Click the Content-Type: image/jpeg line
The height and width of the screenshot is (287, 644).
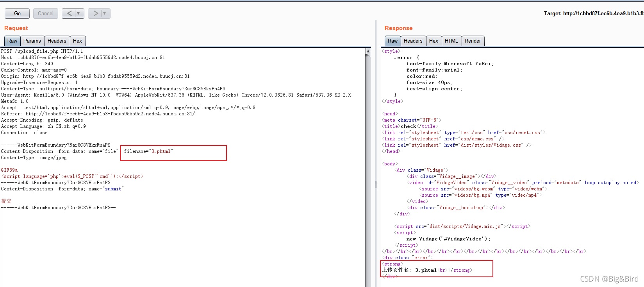pyautogui.click(x=34, y=158)
